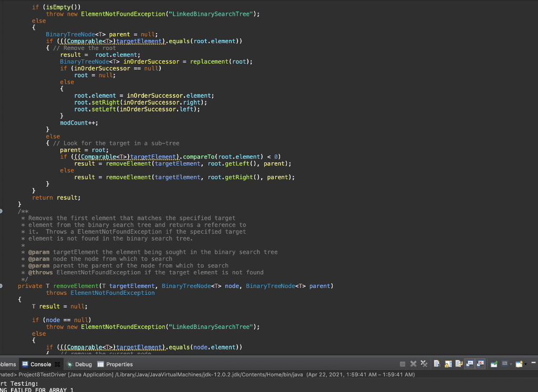Click 'root = null;' statement

click(x=95, y=76)
